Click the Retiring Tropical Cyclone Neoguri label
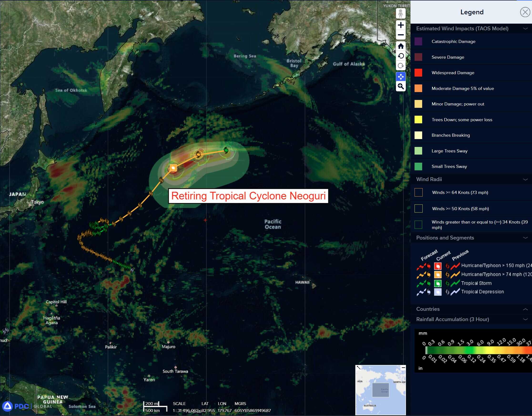This screenshot has width=532, height=416. point(248,196)
